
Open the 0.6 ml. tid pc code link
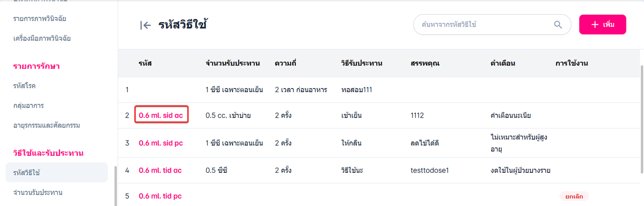pyautogui.click(x=160, y=196)
